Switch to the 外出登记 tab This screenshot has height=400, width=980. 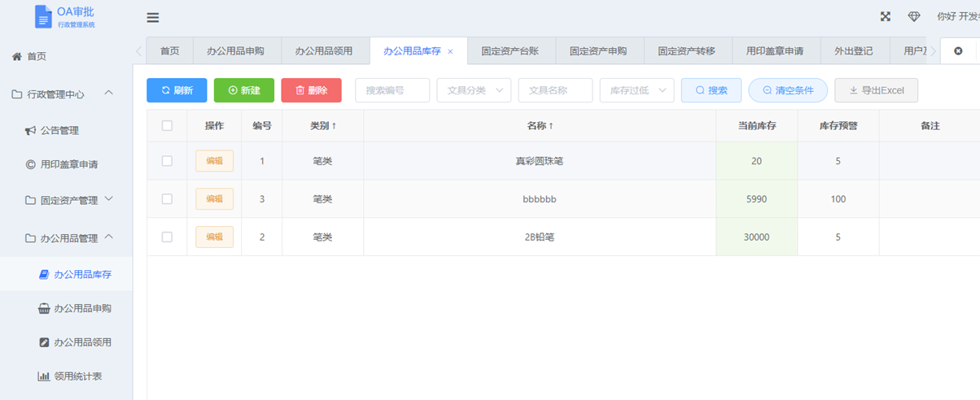pos(854,50)
